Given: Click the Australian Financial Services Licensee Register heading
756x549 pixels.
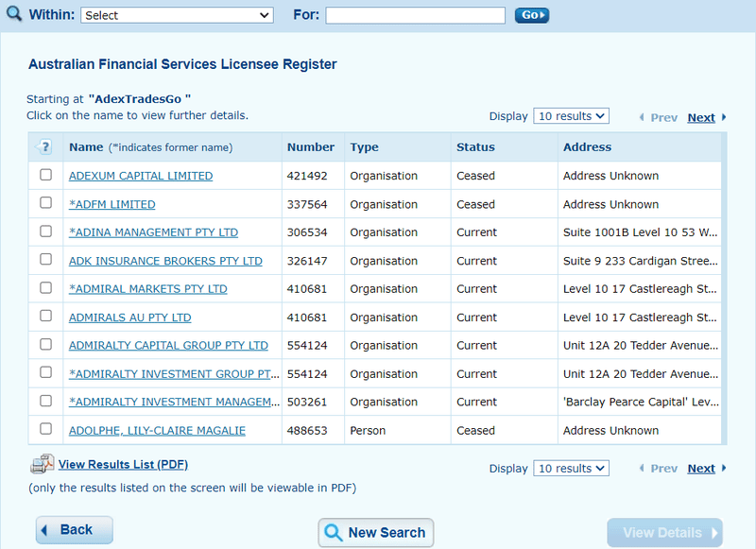Looking at the screenshot, I should 182,64.
